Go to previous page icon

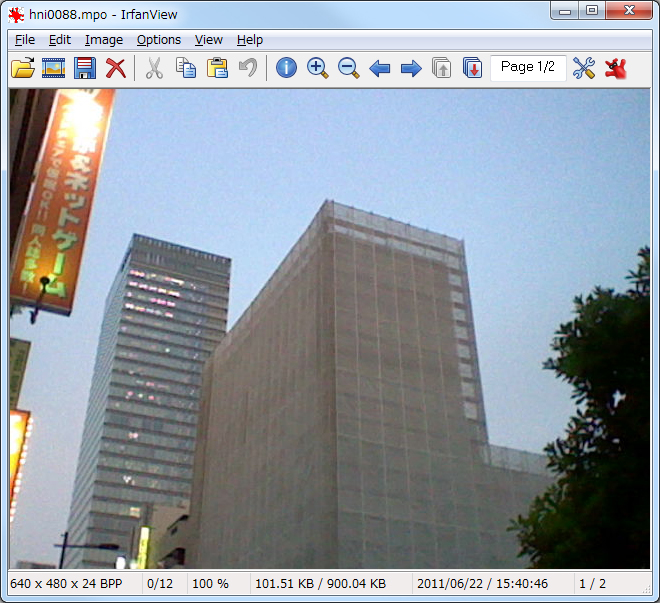point(442,68)
